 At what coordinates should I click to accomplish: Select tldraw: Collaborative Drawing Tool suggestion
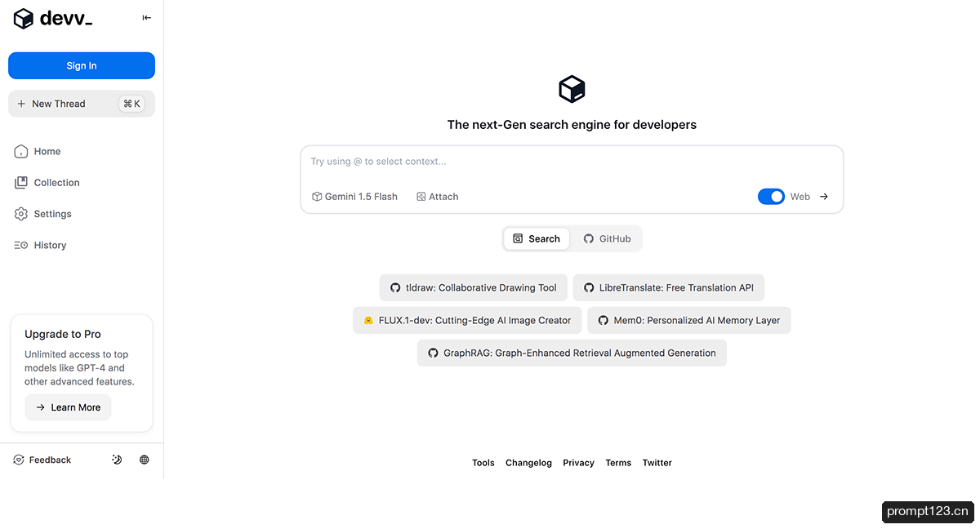(473, 287)
